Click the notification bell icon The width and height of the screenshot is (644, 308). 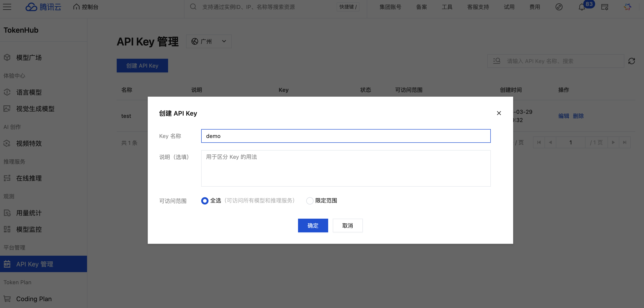[581, 7]
